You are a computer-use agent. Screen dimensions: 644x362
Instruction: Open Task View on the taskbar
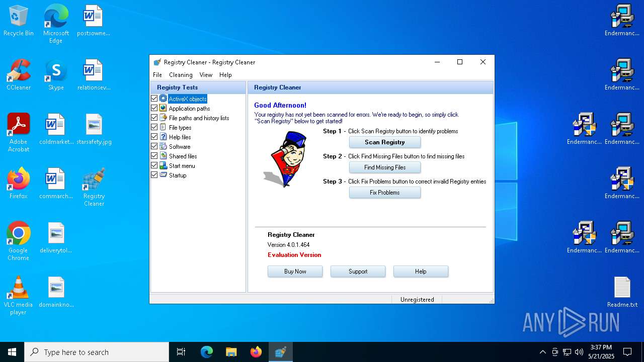[x=181, y=352]
